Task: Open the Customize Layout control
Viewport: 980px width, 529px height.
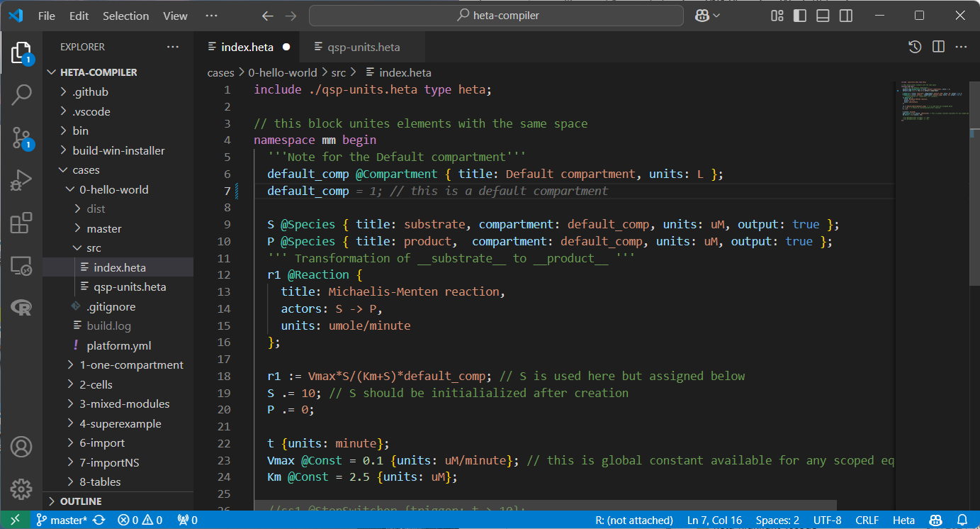Action: (777, 16)
